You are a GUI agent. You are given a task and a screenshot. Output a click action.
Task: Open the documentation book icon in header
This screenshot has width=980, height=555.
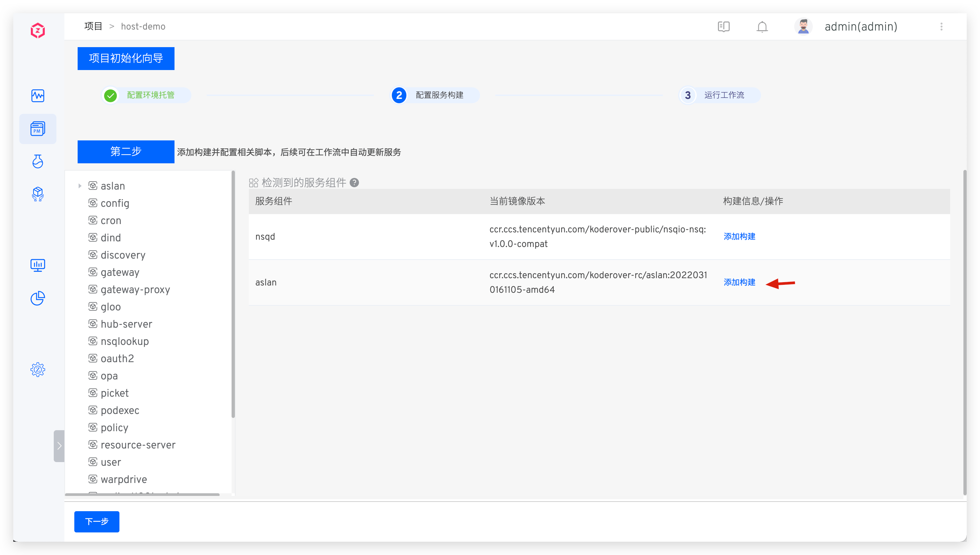click(x=723, y=26)
